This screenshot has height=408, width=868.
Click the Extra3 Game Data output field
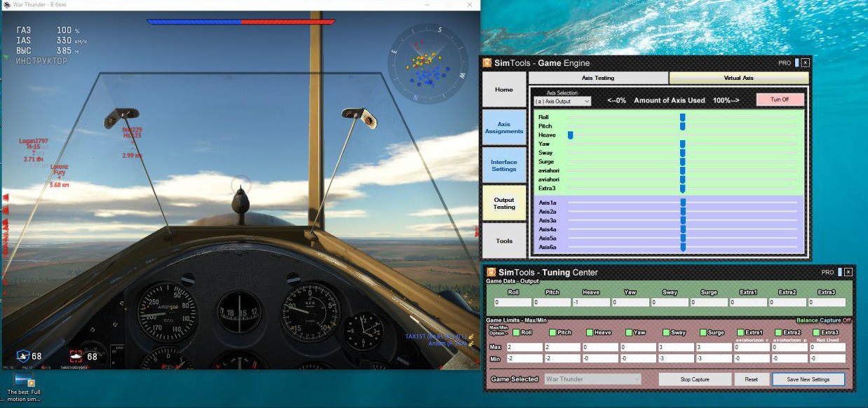827,303
